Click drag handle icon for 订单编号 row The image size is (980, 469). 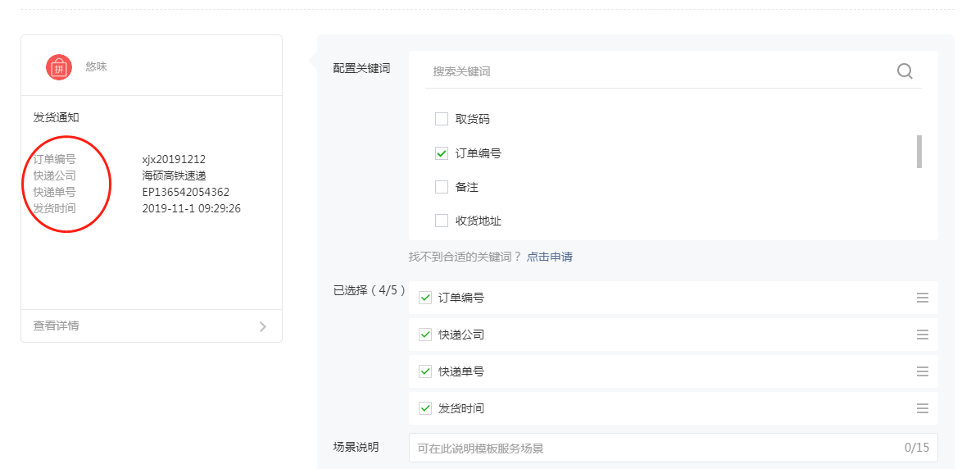coord(923,298)
